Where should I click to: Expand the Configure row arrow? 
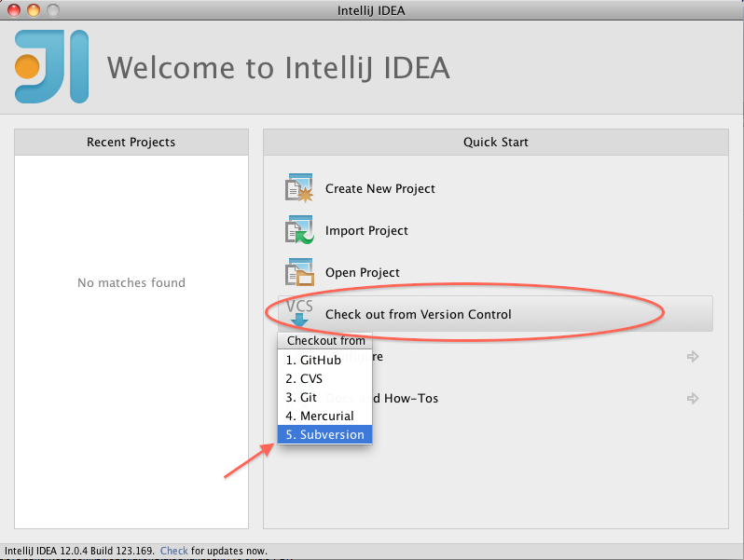(693, 357)
